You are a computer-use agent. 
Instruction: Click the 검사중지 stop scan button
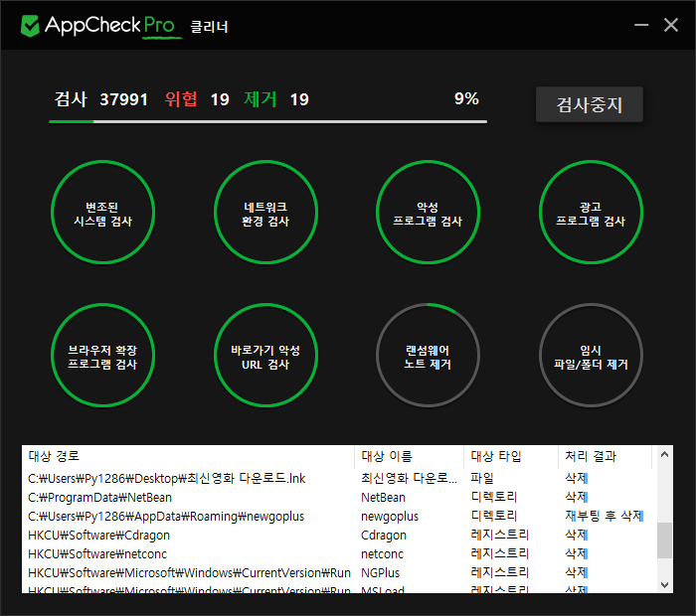[x=589, y=104]
